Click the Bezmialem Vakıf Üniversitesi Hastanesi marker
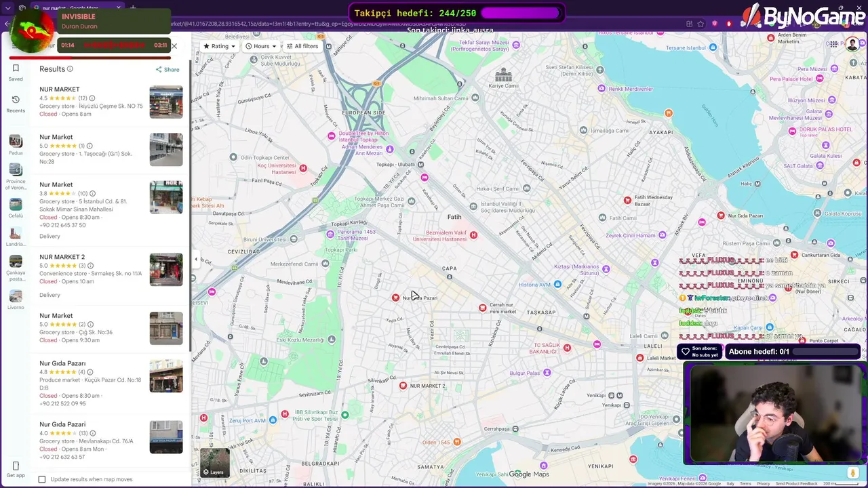Image resolution: width=868 pixels, height=488 pixels. click(473, 235)
